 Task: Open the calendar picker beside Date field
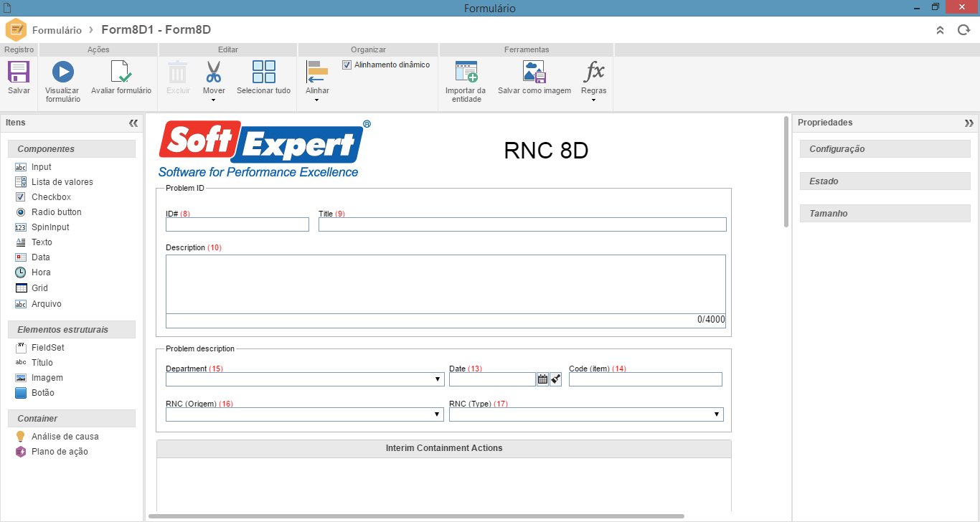pos(542,379)
